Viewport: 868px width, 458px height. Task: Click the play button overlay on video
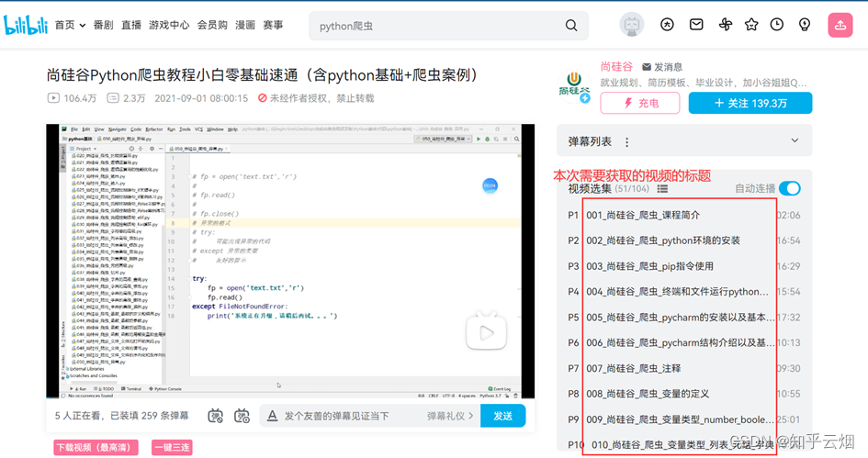[486, 332]
